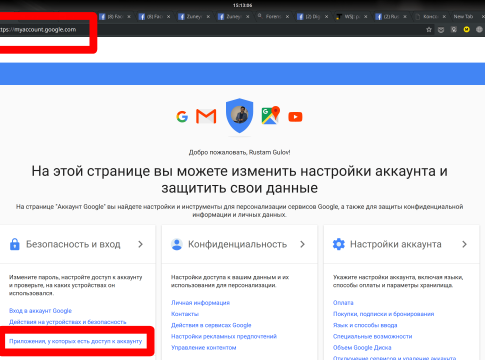This screenshot has width=485, height=360.
Task: Bookmark this page with the star icon
Action: tap(429, 30)
